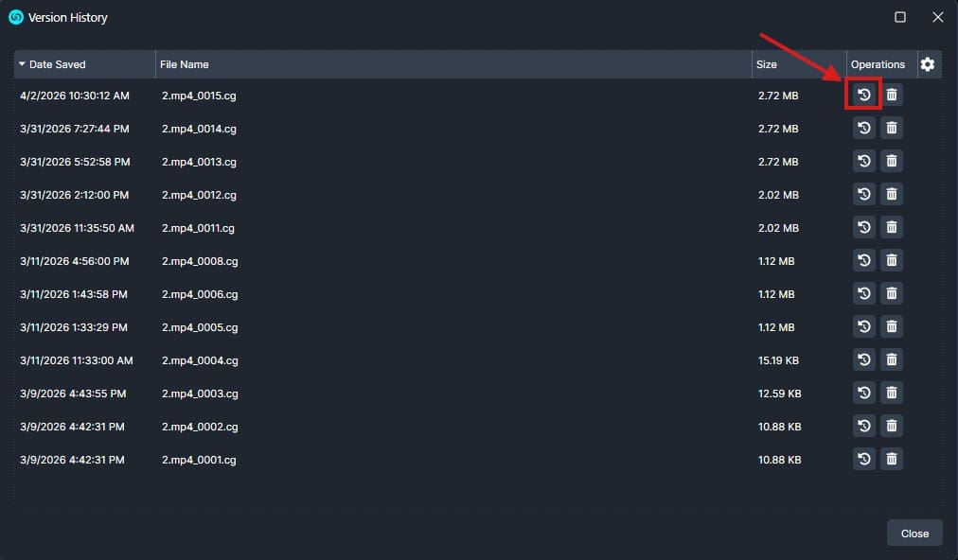Delete the 2.mp4_0014.cg version
Viewport: 958px width, 560px height.
coord(891,128)
